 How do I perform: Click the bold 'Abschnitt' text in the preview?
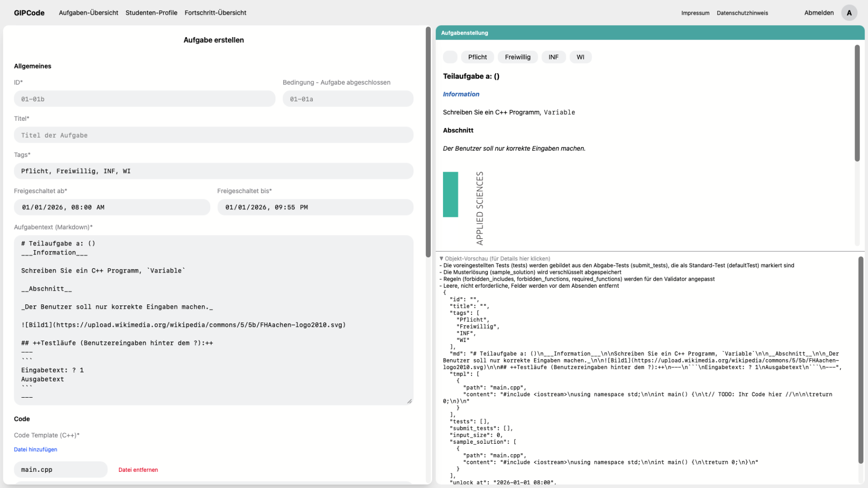click(x=458, y=130)
